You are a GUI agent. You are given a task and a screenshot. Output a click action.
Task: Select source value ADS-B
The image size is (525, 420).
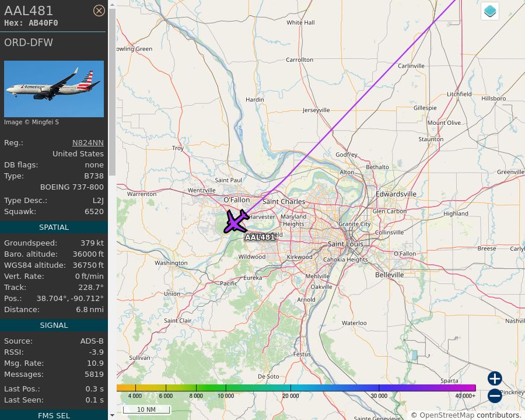(92, 341)
